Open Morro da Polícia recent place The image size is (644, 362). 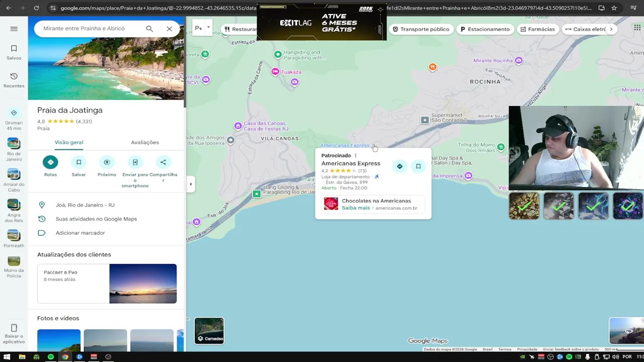14,267
